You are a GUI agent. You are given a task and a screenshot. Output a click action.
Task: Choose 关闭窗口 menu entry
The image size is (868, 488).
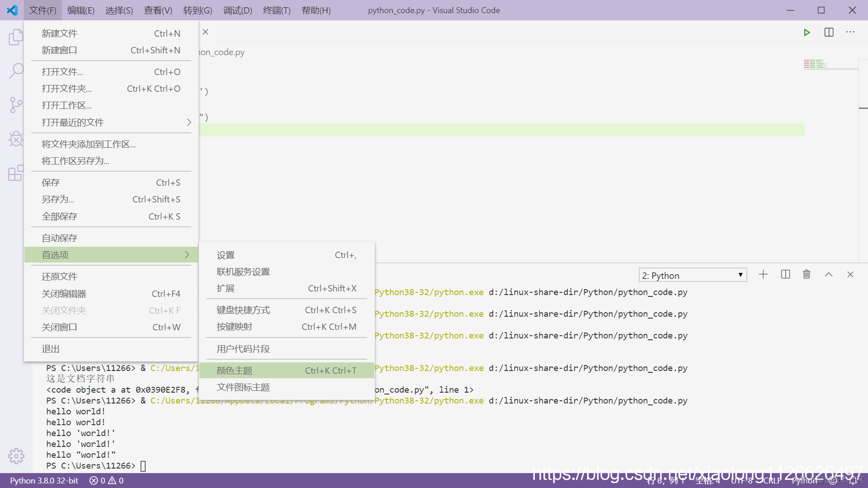[111, 327]
